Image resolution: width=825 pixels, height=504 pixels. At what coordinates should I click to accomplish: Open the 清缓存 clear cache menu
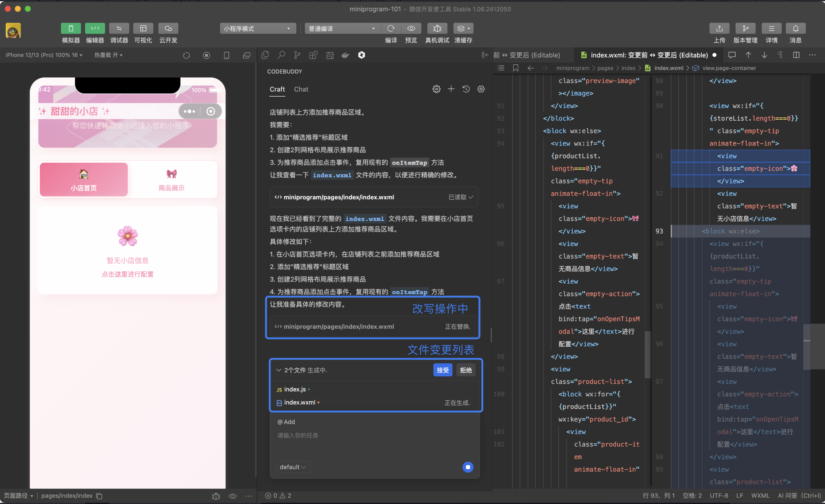(463, 28)
